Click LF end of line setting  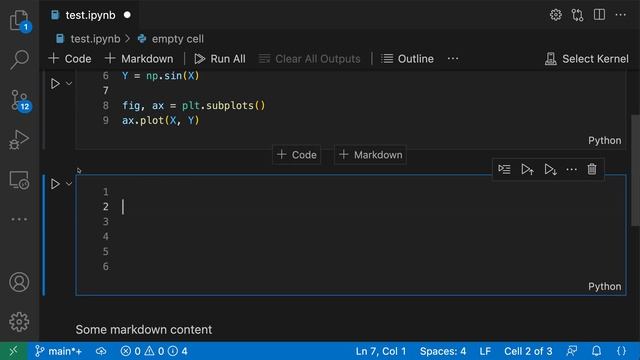tap(485, 351)
